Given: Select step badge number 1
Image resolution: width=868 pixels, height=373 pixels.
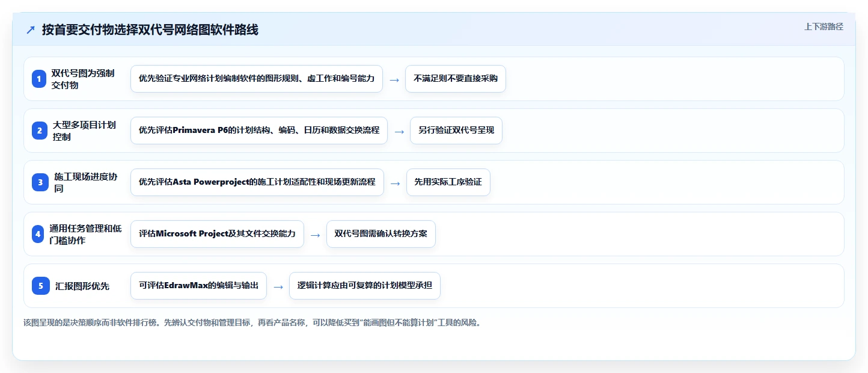Looking at the screenshot, I should pyautogui.click(x=39, y=79).
